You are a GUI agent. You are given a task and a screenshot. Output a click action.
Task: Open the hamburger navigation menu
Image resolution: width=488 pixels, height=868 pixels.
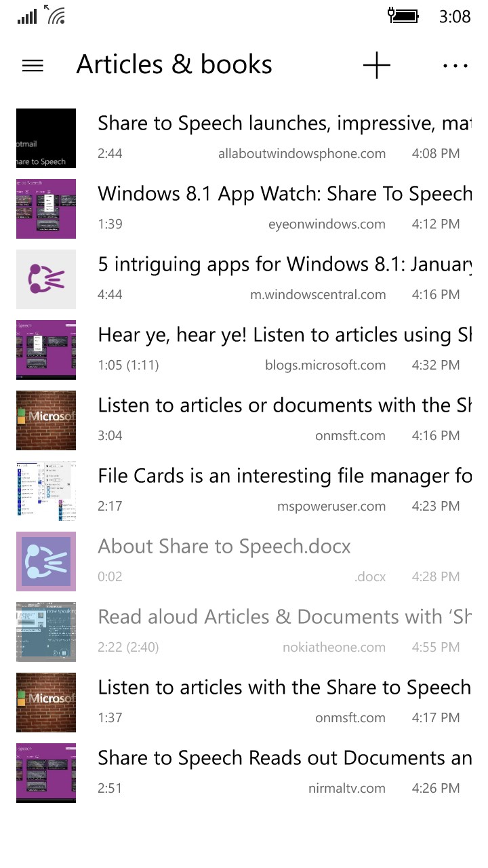click(33, 66)
